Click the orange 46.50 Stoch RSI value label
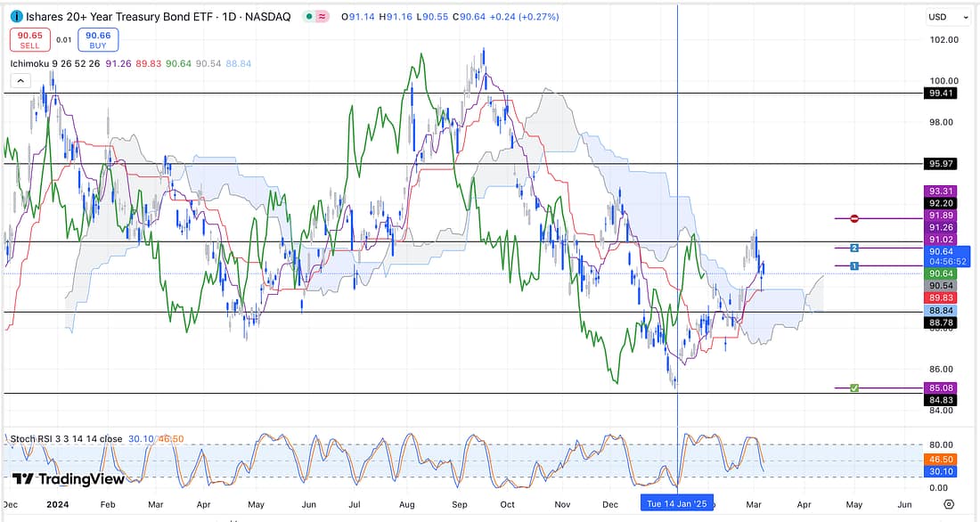Screen dimensions: 980x522 [x=941, y=460]
